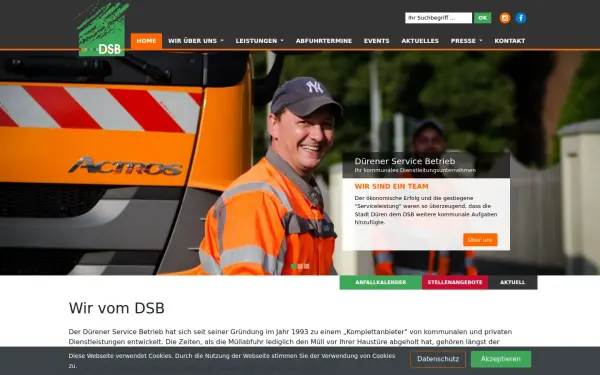Expand the LEISTUNGEN dropdown menu
This screenshot has height=375, width=600.
coord(259,41)
